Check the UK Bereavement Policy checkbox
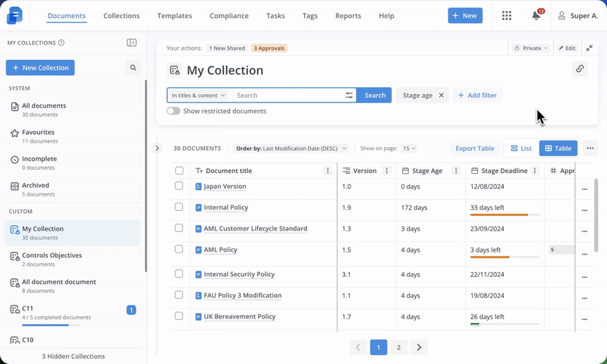 point(179,316)
